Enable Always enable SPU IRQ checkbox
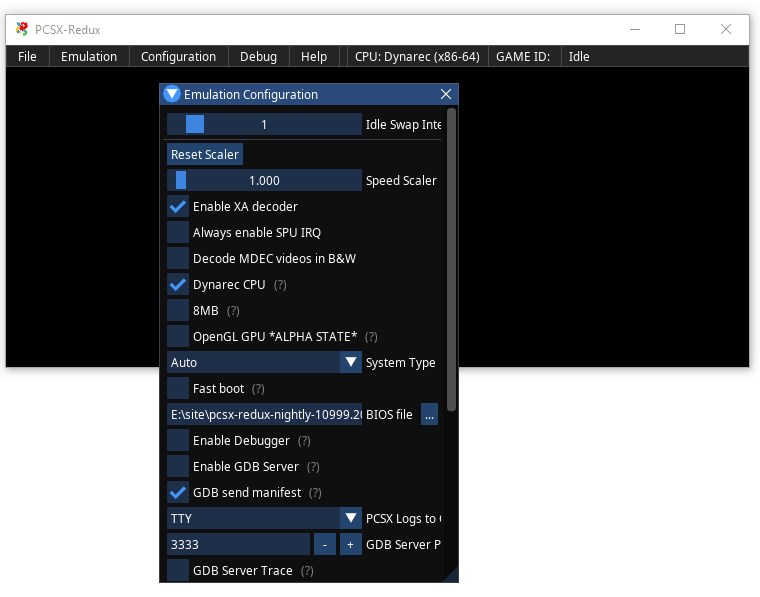This screenshot has width=760, height=597. click(x=178, y=233)
